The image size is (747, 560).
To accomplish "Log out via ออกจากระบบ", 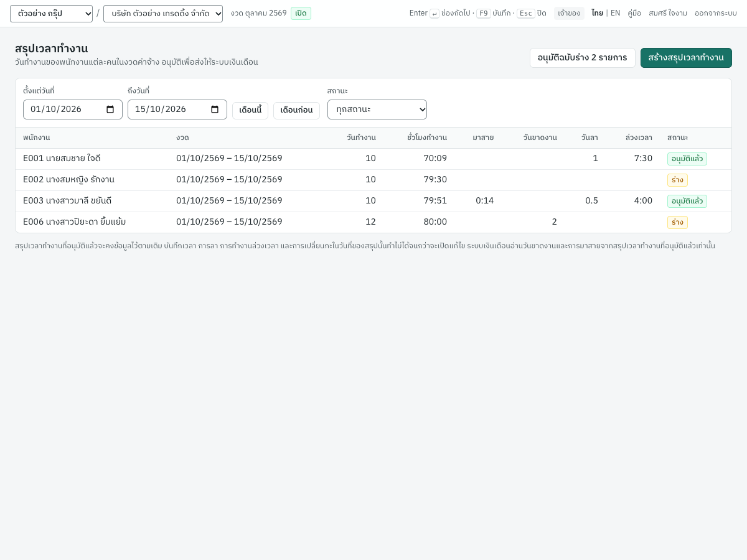I will tap(716, 13).
